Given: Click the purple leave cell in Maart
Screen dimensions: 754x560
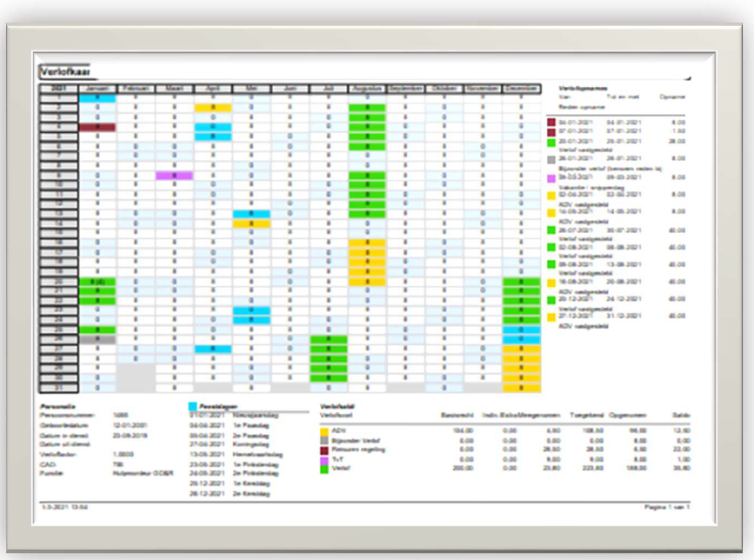Looking at the screenshot, I should pyautogui.click(x=174, y=176).
